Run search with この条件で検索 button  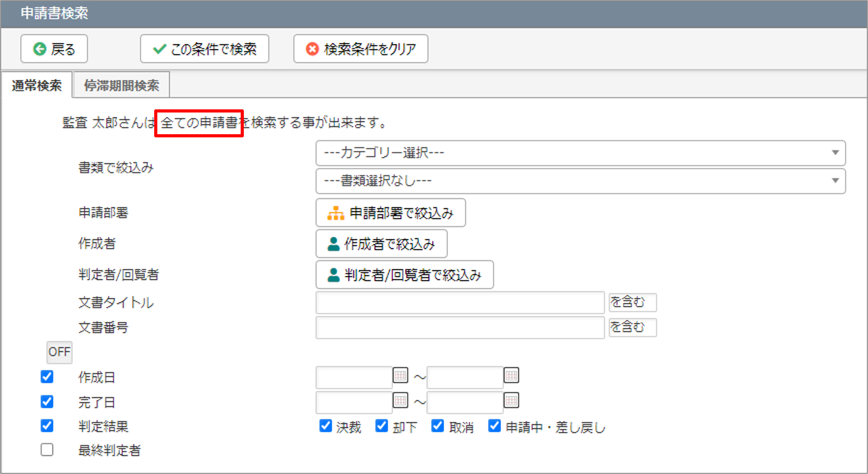pos(204,49)
